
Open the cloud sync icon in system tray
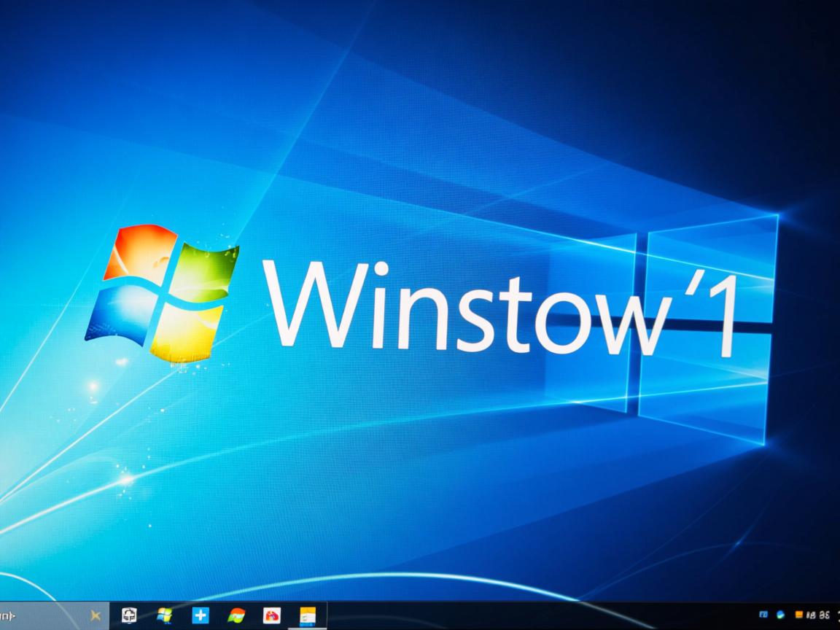pos(780,615)
